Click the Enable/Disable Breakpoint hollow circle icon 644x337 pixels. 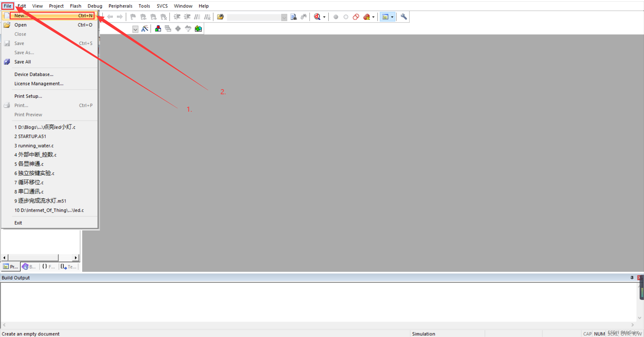[x=346, y=17]
